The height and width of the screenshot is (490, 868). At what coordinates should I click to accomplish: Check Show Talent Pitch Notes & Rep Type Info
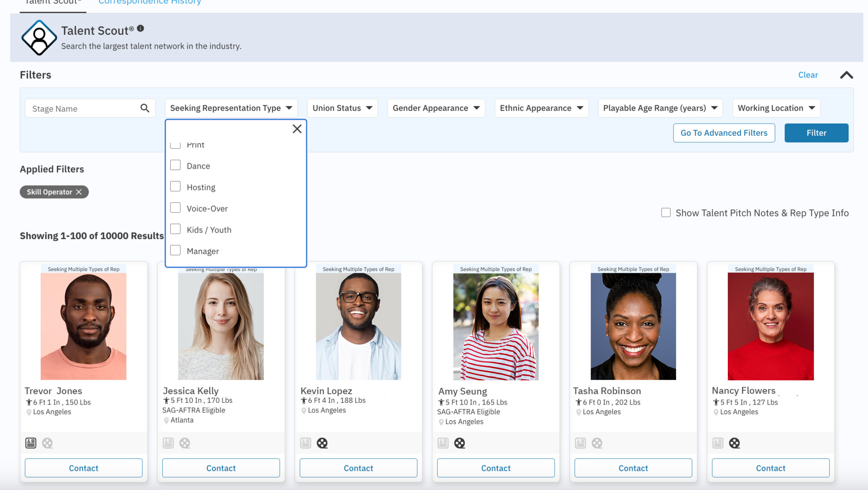coord(665,212)
